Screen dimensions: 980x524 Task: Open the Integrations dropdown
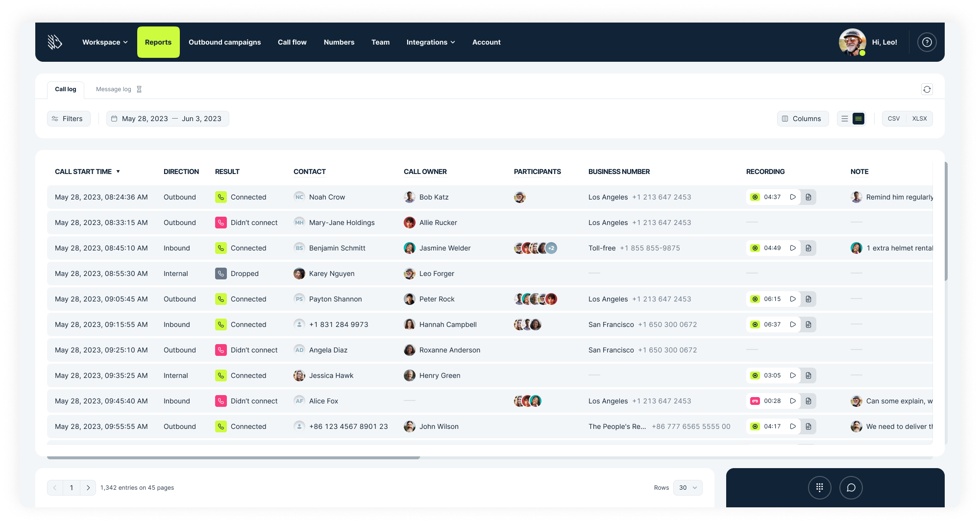[x=430, y=42]
